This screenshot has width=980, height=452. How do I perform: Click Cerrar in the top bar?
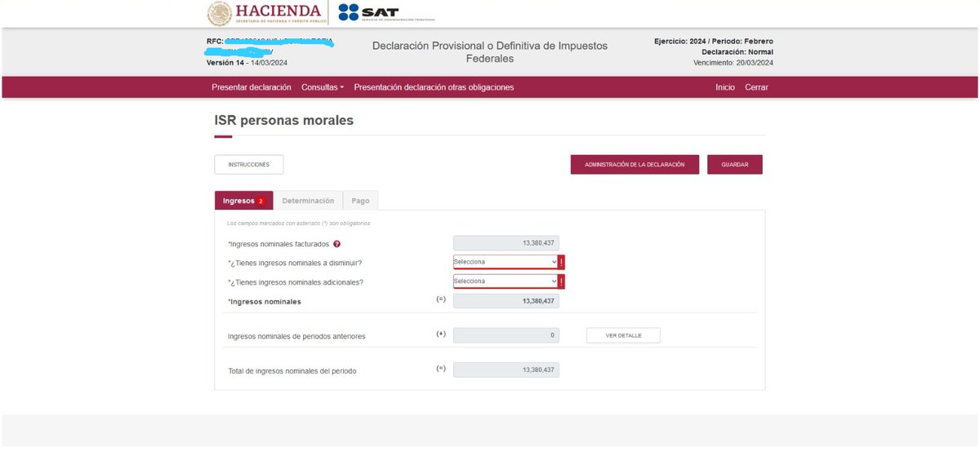pyautogui.click(x=756, y=87)
